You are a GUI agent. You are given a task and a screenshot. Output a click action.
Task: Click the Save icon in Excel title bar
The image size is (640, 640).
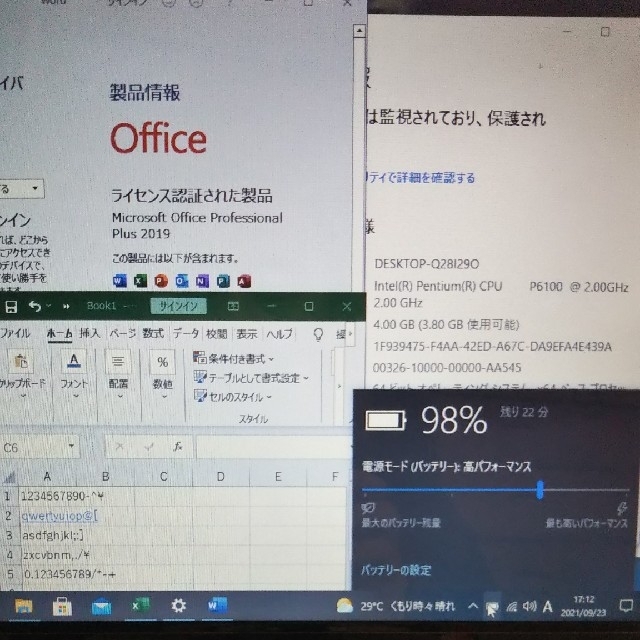[11, 307]
